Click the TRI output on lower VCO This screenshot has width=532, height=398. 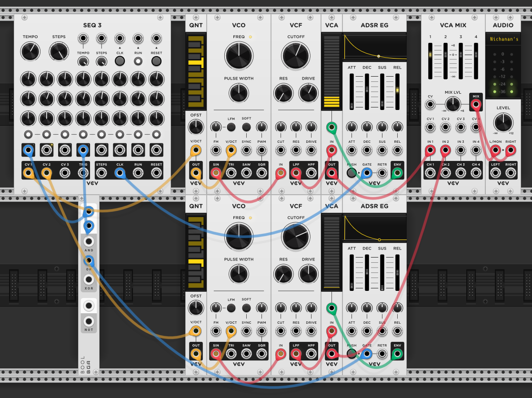click(x=231, y=354)
